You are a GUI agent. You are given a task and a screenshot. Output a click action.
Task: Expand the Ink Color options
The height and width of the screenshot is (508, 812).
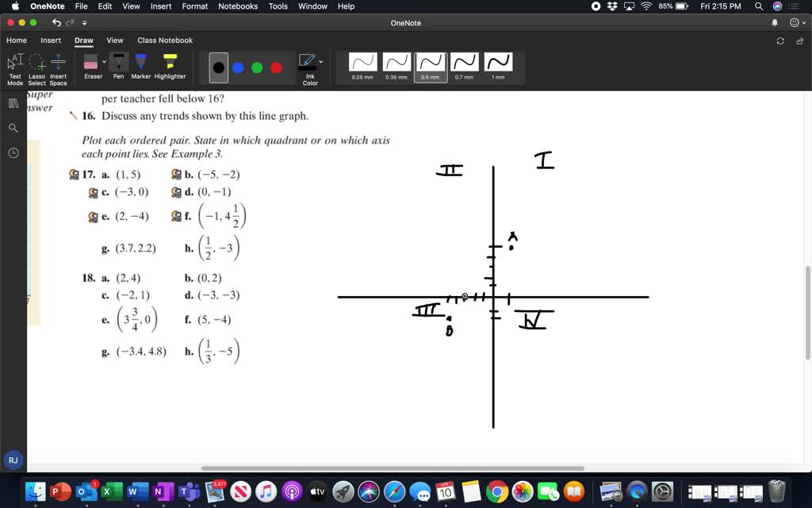[319, 60]
